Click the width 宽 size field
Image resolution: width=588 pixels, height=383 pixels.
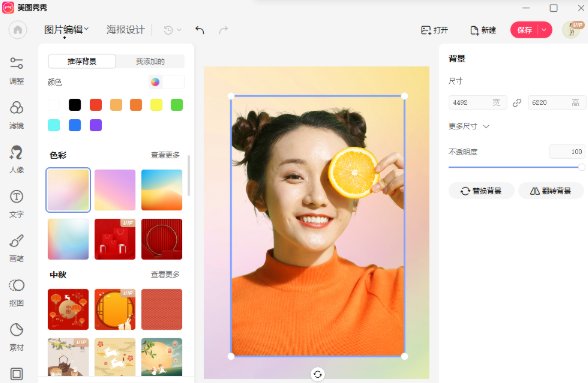click(477, 102)
